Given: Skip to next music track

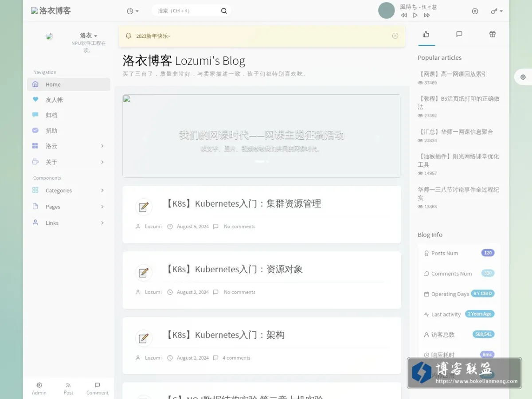Looking at the screenshot, I should click(x=427, y=15).
